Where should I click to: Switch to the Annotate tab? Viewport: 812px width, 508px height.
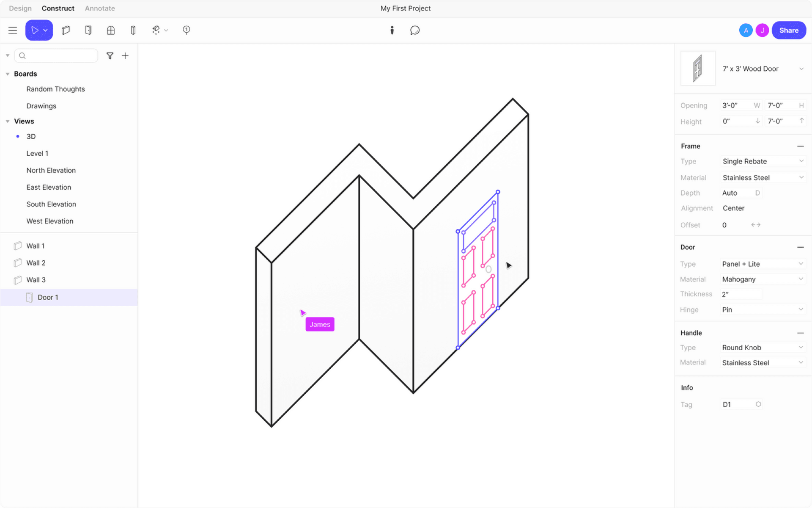pyautogui.click(x=100, y=8)
